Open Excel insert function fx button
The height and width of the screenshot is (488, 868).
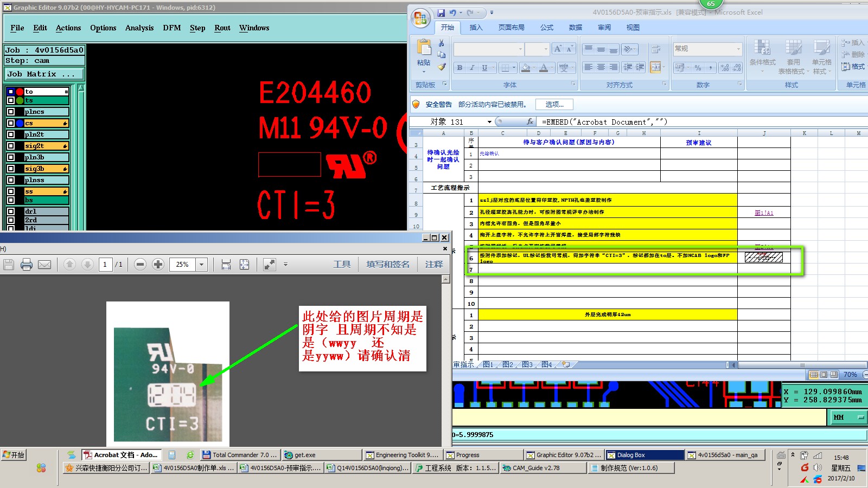[530, 122]
